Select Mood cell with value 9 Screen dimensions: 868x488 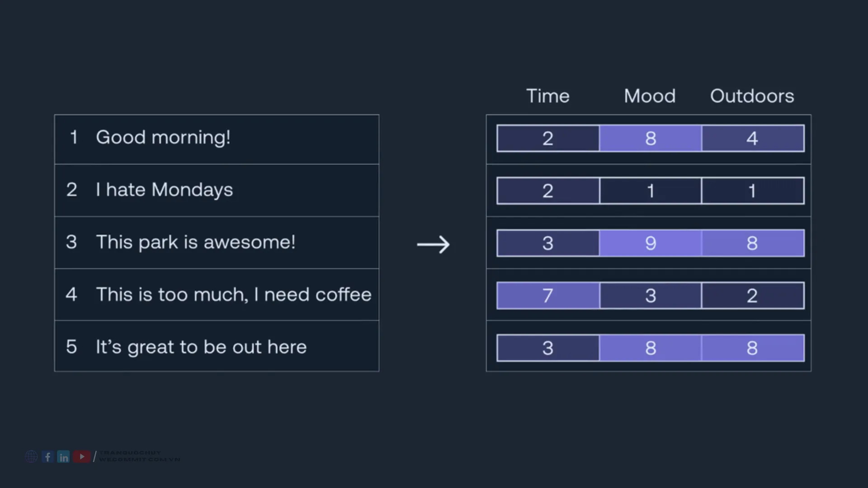(651, 243)
